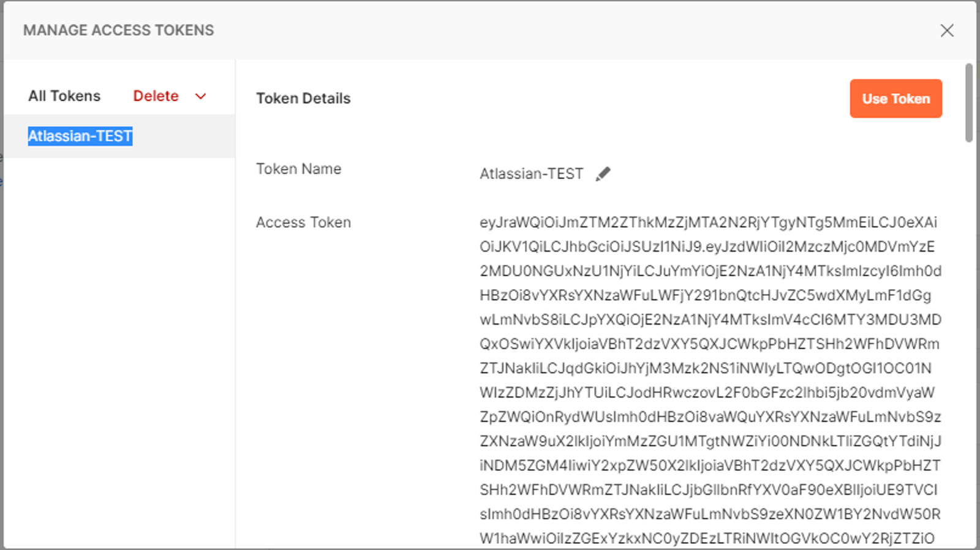Click token line starting with wLmNvbS8iLCJp
Viewport: 980px width, 550px height.
point(710,320)
